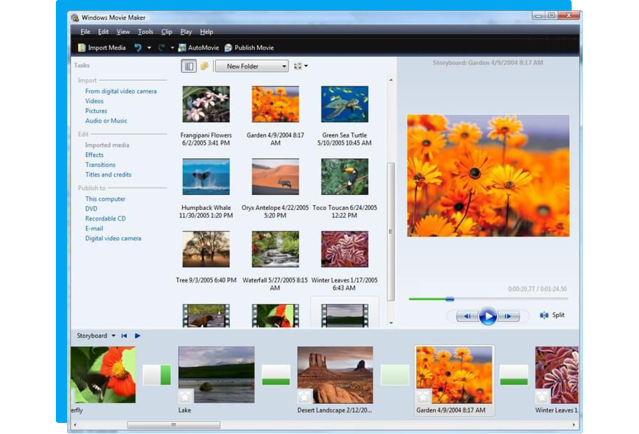
Task: Open the Redo history dropdown arrow
Action: (x=172, y=48)
